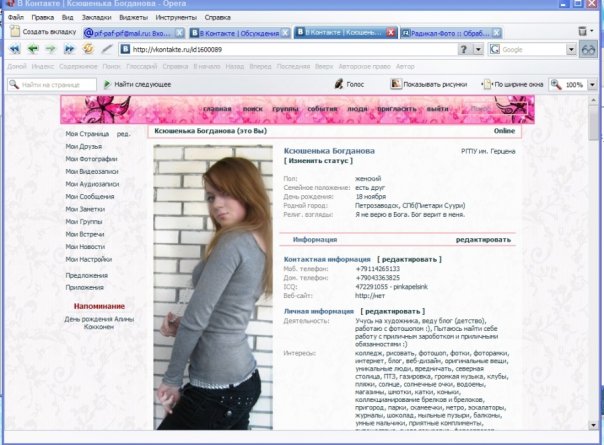The image size is (604, 445).
Task: Click the VK site badge in address bar
Action: pyautogui.click(x=125, y=49)
